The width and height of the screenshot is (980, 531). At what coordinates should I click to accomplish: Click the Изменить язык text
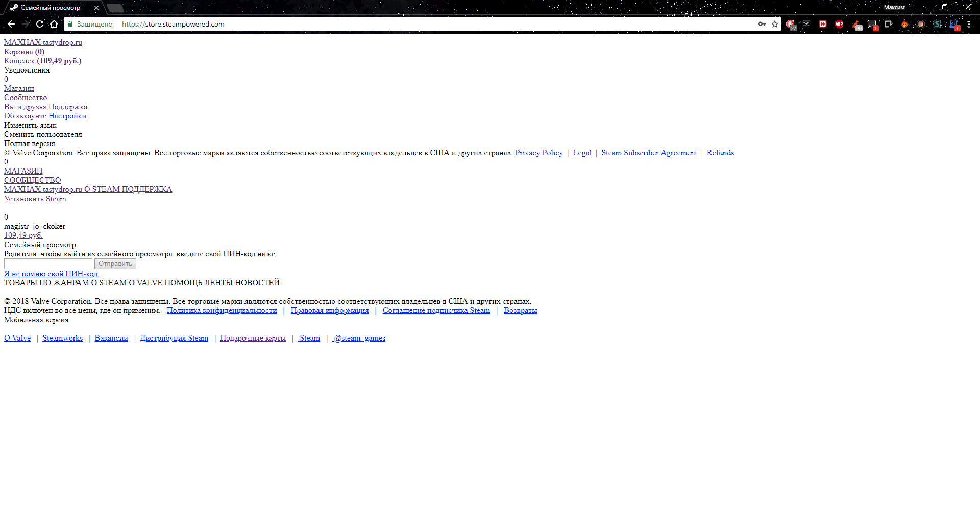tap(30, 125)
